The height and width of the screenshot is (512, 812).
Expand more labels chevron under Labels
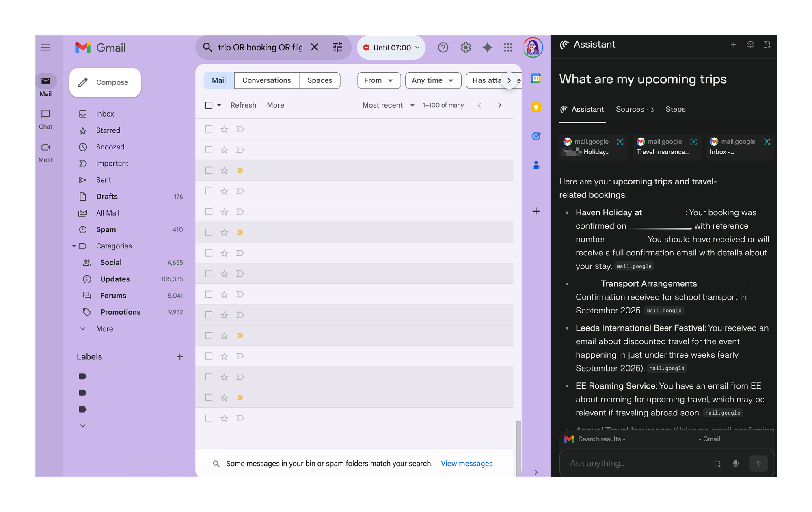83,426
